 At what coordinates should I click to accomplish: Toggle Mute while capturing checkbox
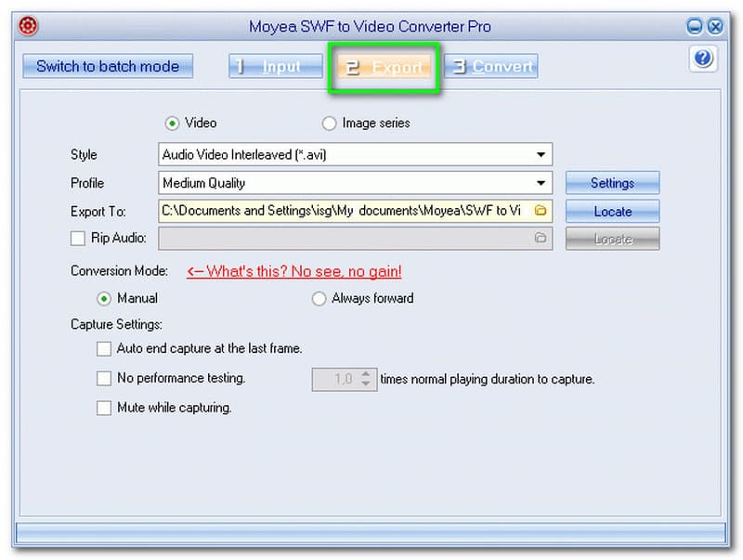pos(104,408)
